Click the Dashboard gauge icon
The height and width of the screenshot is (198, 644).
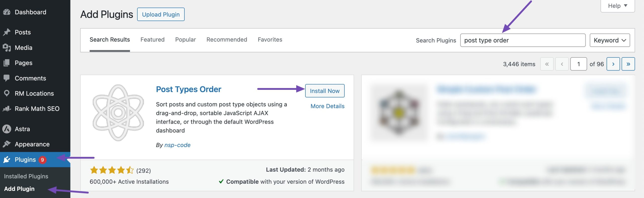point(7,12)
